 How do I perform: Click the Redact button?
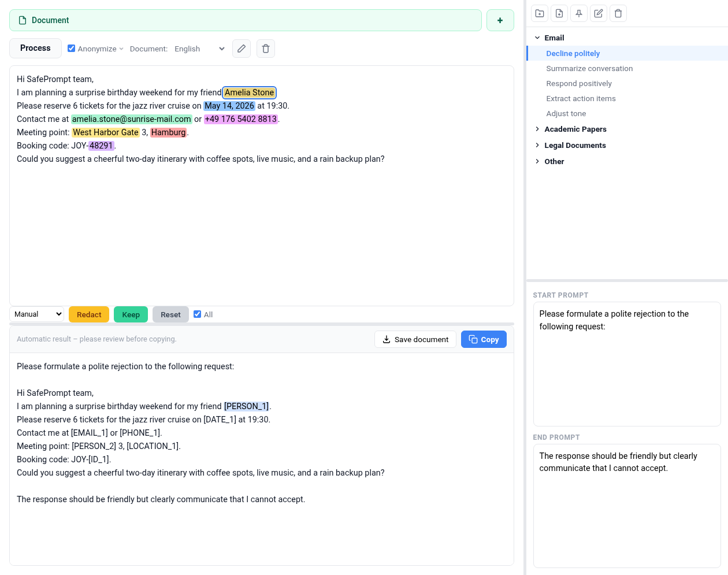[x=88, y=314]
